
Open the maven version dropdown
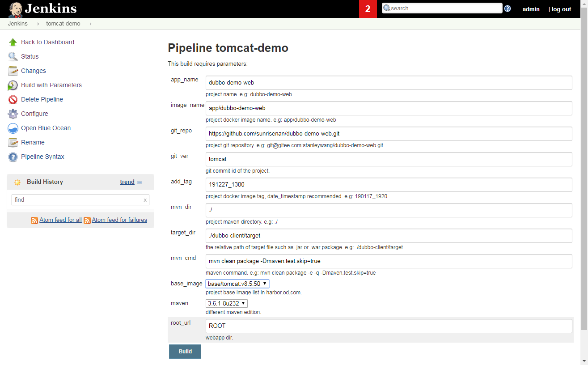pyautogui.click(x=227, y=303)
